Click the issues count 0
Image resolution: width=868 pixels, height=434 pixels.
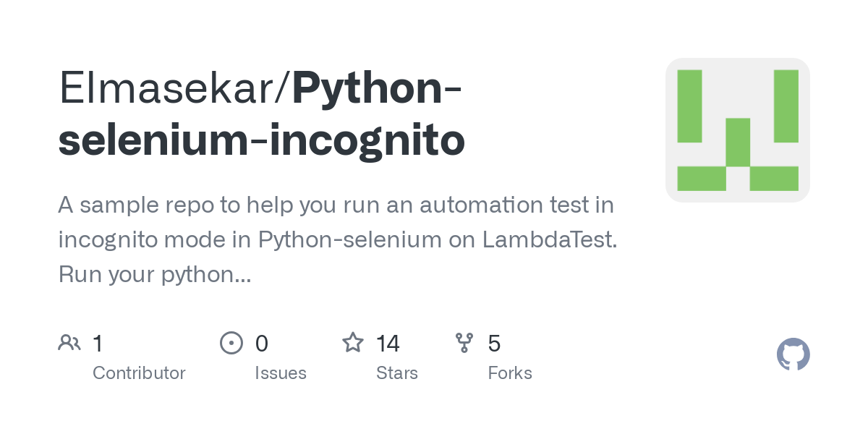262,343
